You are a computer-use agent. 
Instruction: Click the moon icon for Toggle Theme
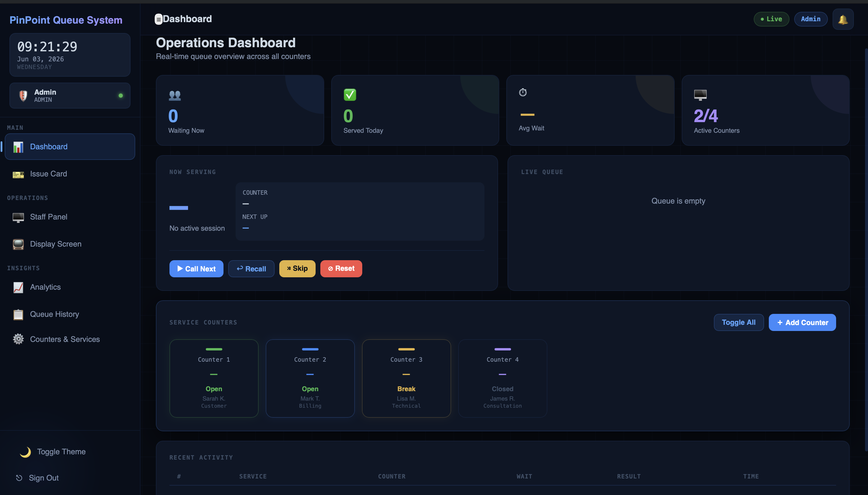[x=25, y=452]
